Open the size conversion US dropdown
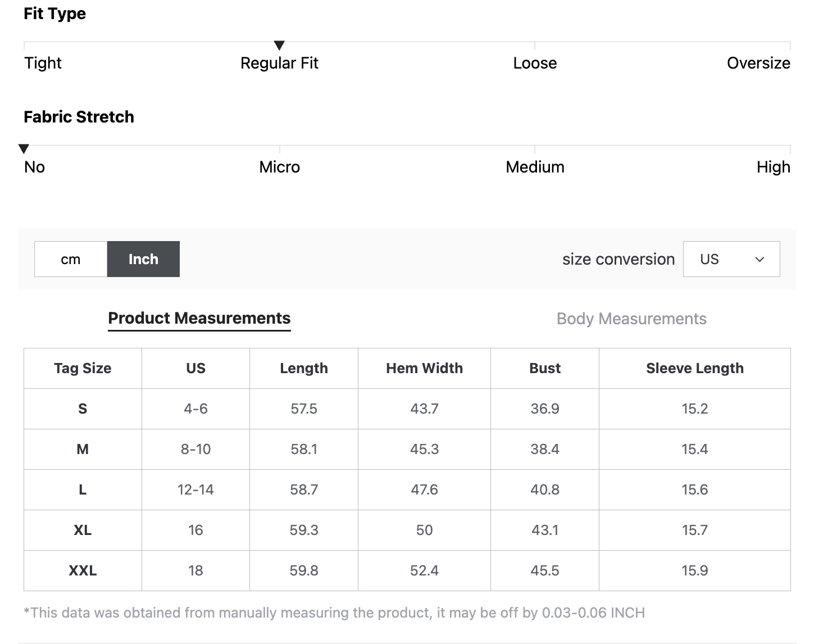The width and height of the screenshot is (837, 644). pos(731,259)
